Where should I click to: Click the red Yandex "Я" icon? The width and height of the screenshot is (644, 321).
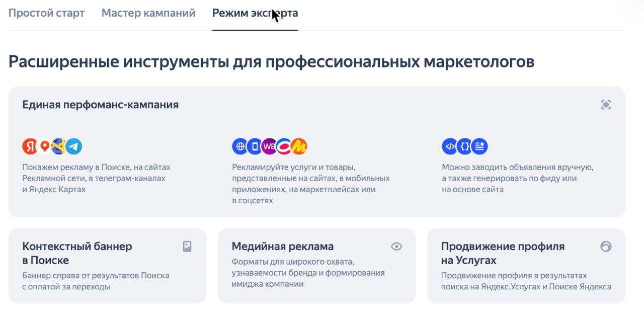pos(30,146)
